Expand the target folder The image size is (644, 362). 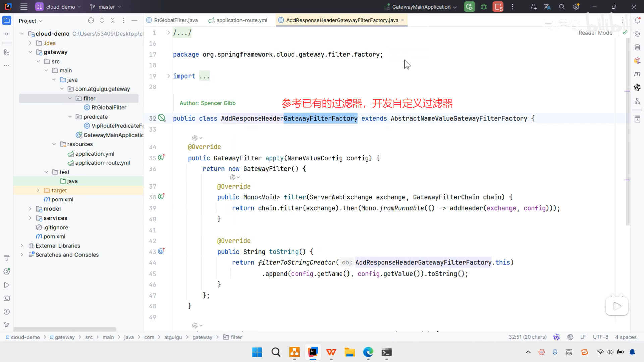coord(38,190)
